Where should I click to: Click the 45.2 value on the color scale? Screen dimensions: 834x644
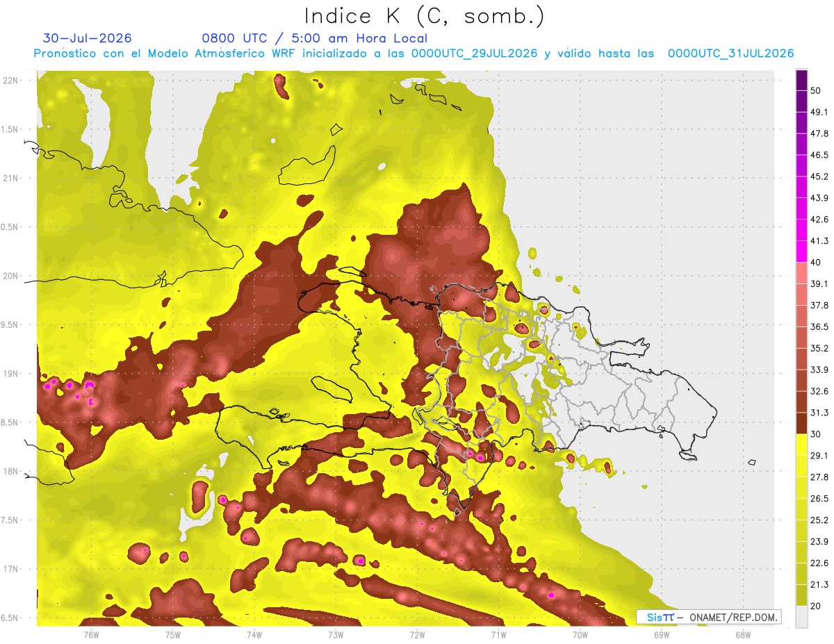coord(819,176)
